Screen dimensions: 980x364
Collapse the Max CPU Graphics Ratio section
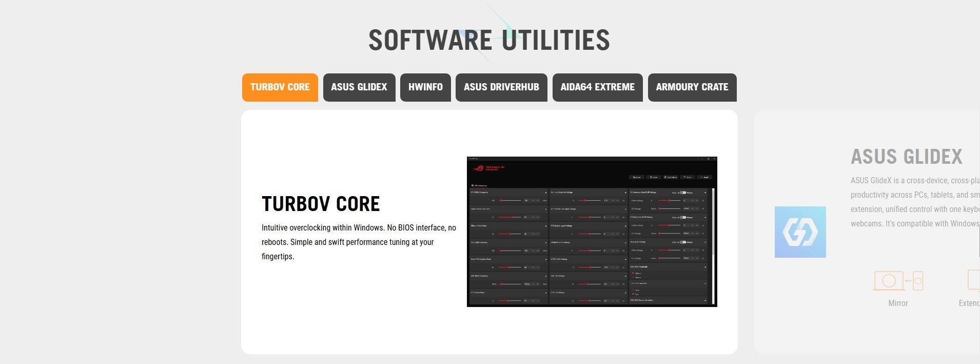pyautogui.click(x=545, y=259)
